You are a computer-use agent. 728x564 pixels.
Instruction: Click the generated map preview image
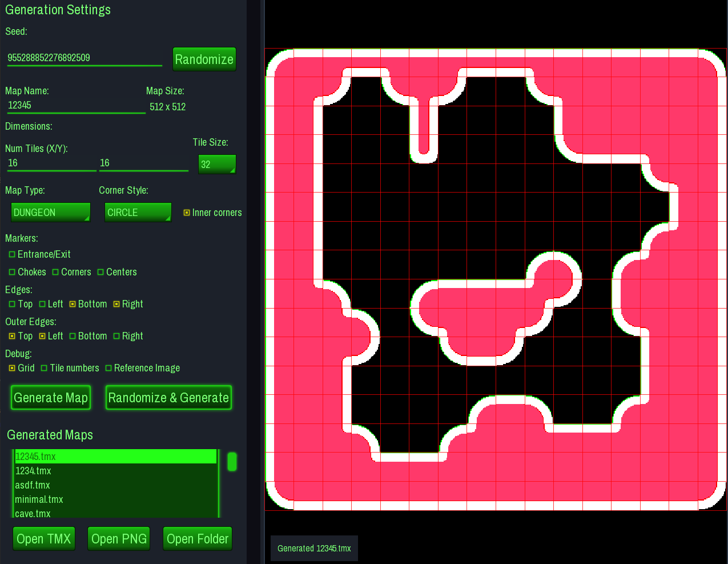click(496, 279)
